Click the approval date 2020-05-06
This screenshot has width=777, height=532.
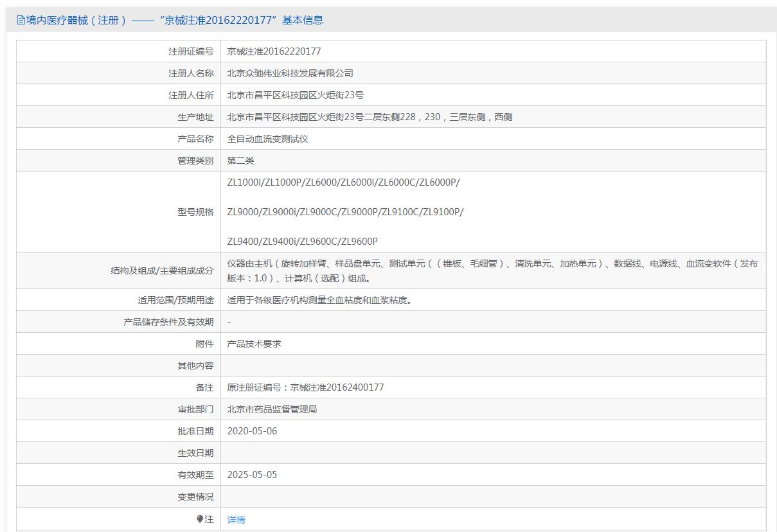(252, 431)
